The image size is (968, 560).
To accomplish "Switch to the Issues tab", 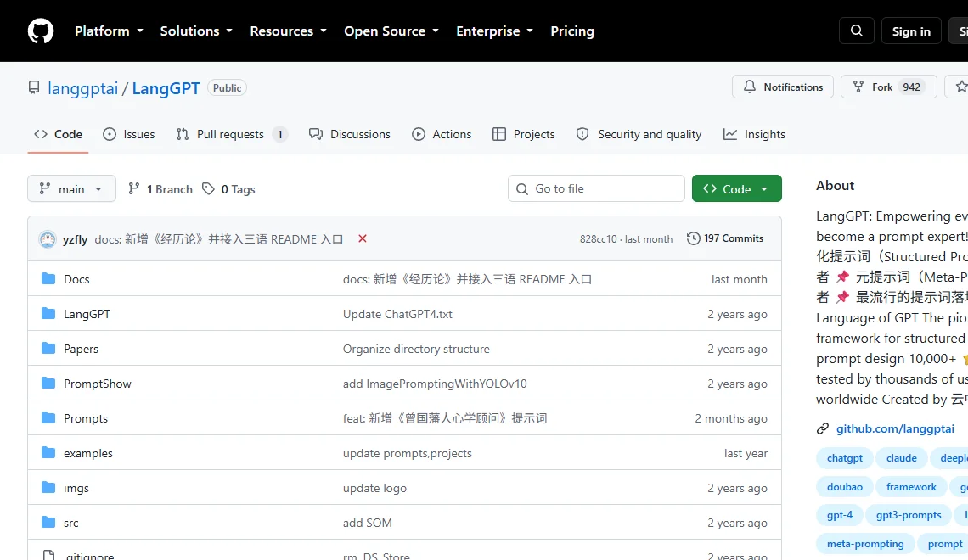I will pyautogui.click(x=128, y=134).
